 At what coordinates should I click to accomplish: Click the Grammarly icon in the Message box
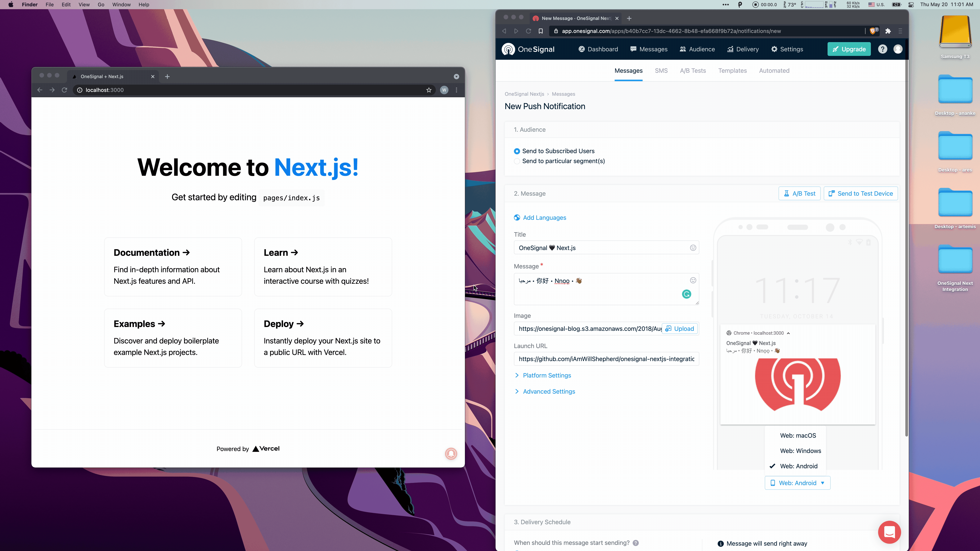pyautogui.click(x=686, y=294)
